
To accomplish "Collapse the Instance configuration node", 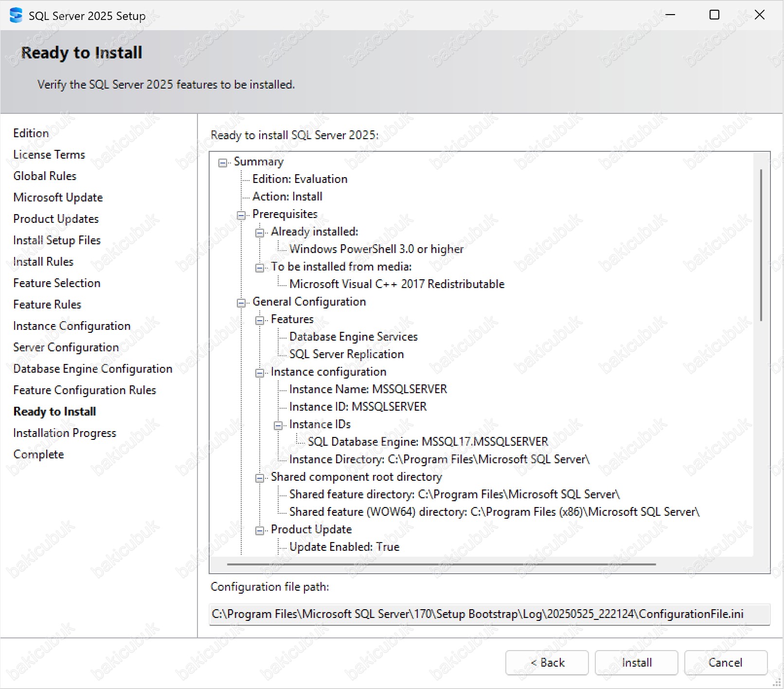I will point(259,373).
